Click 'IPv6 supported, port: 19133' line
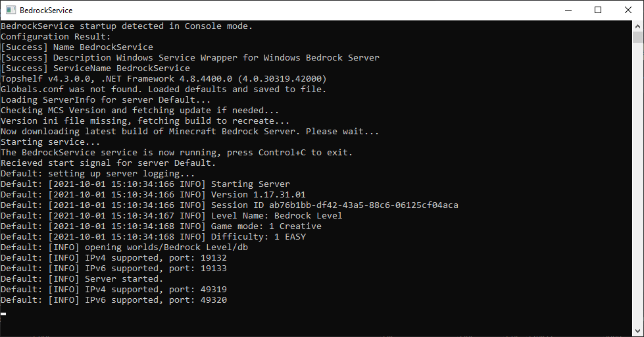 click(114, 269)
